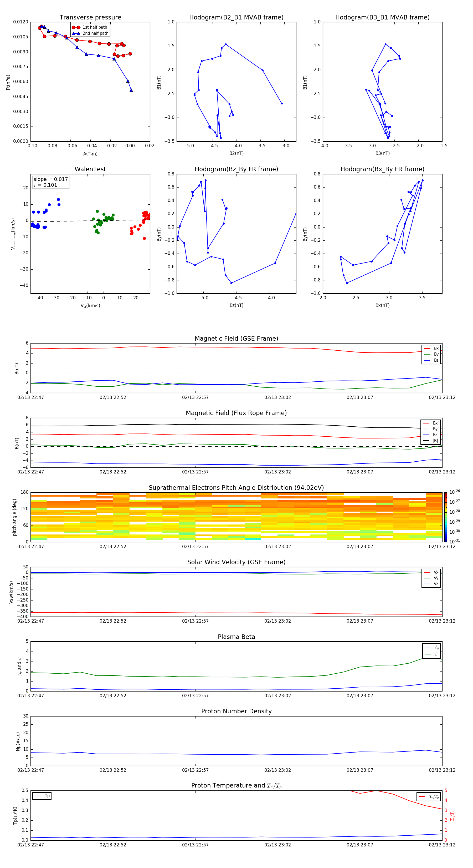Click 'Magnetic Field (GSE Frame)' title

click(x=236, y=339)
